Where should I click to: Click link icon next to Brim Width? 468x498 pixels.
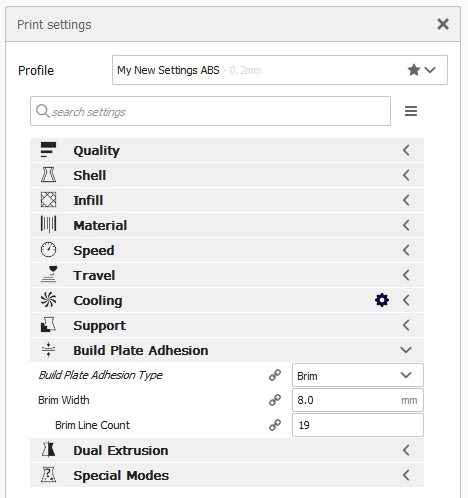tap(275, 400)
